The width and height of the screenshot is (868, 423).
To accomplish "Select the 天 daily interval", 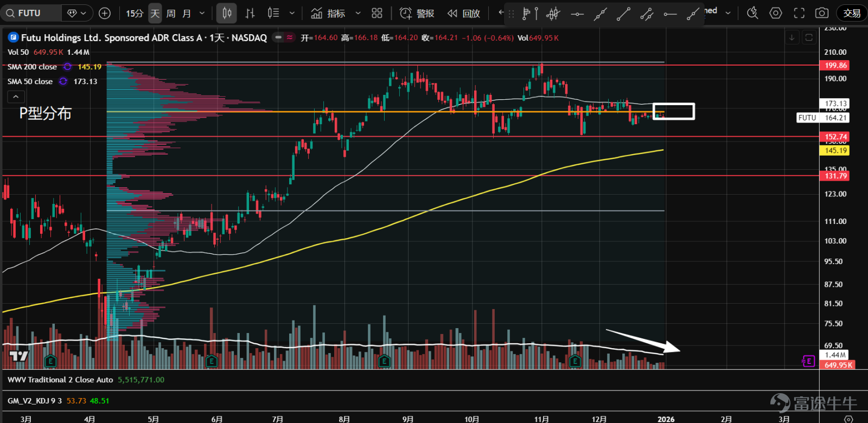I will pos(155,13).
